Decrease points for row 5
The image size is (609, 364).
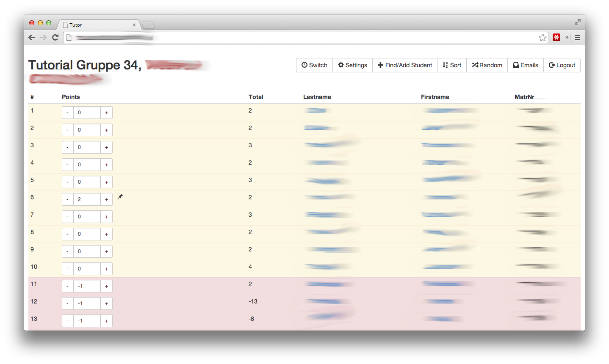[x=67, y=182]
